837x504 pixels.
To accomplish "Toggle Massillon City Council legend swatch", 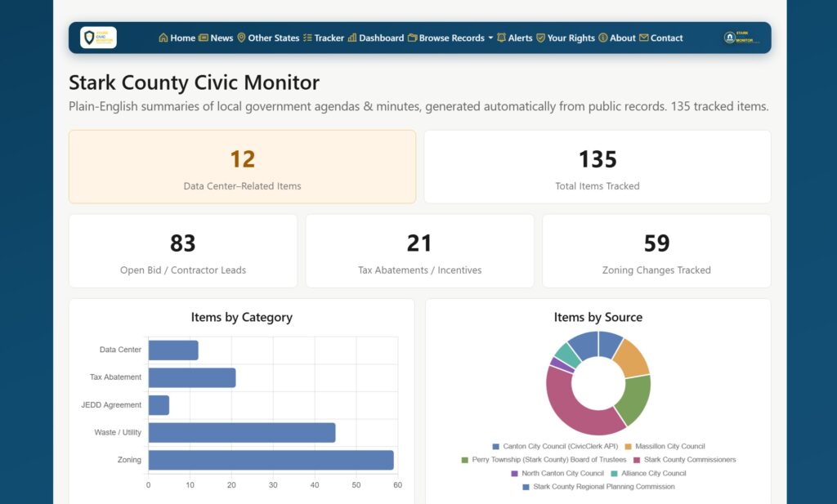I will point(629,446).
